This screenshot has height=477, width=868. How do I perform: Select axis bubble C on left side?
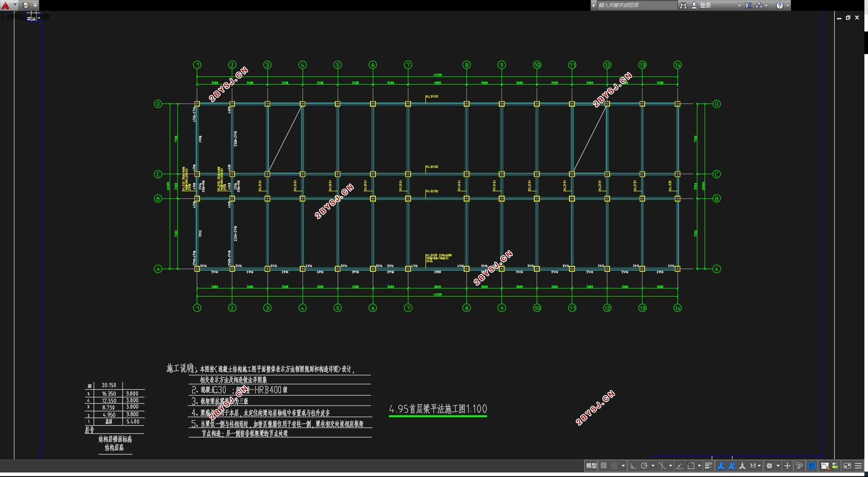pyautogui.click(x=158, y=174)
